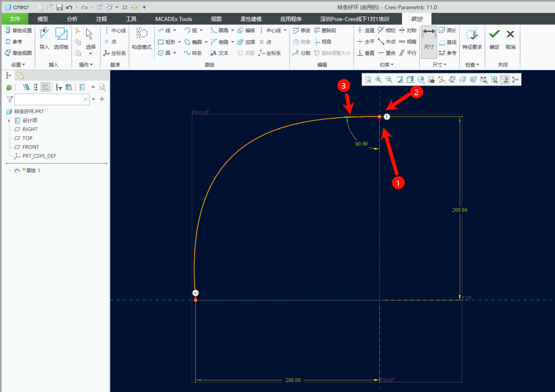This screenshot has height=392, width=555.
Task: Click the save icon in quick access toolbar
Action: pos(59,7)
